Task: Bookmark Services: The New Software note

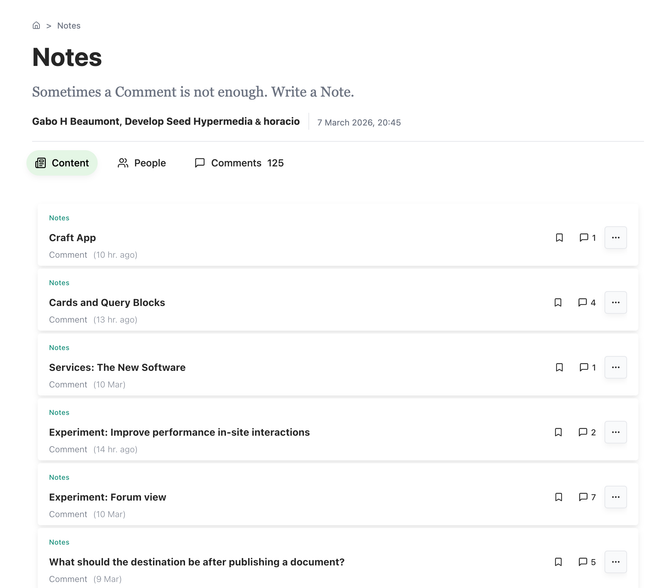Action: tap(559, 368)
